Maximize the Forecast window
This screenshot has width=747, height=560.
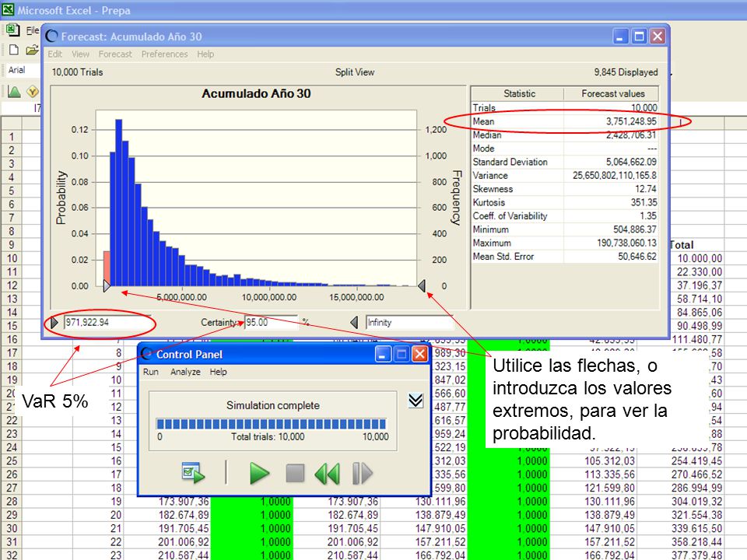(x=639, y=37)
